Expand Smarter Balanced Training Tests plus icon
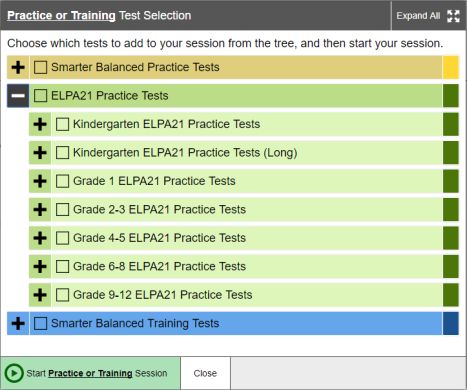 [x=18, y=323]
